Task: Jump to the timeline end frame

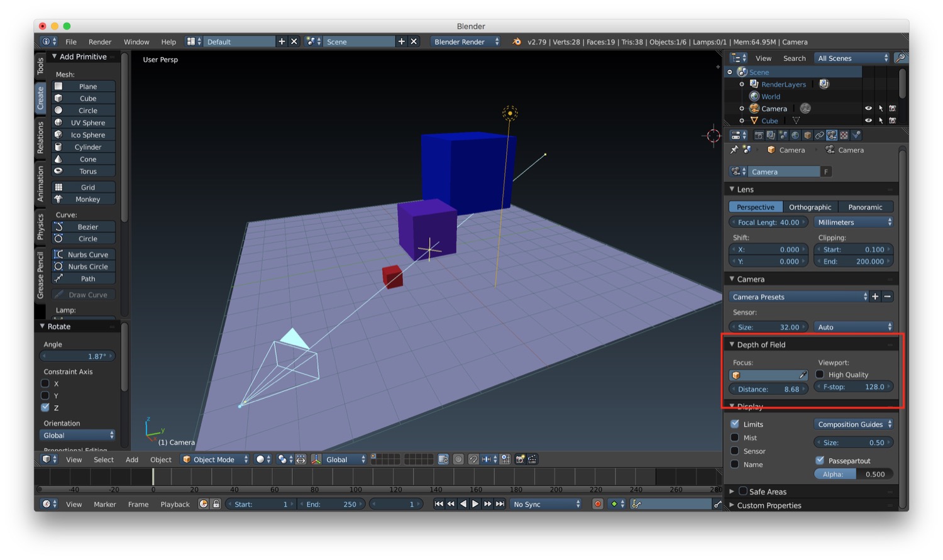Action: [x=500, y=504]
